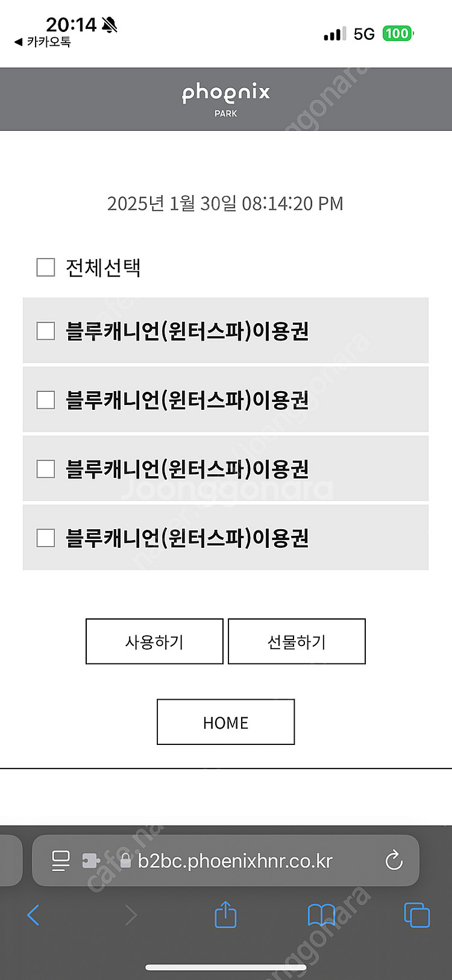Tap Safari's forward arrow
The image size is (452, 980).
coord(130,915)
